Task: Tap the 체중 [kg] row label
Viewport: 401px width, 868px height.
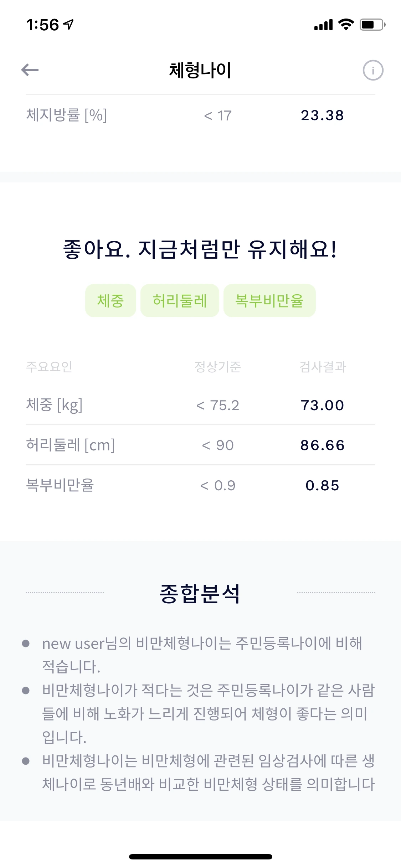Action: coord(54,405)
